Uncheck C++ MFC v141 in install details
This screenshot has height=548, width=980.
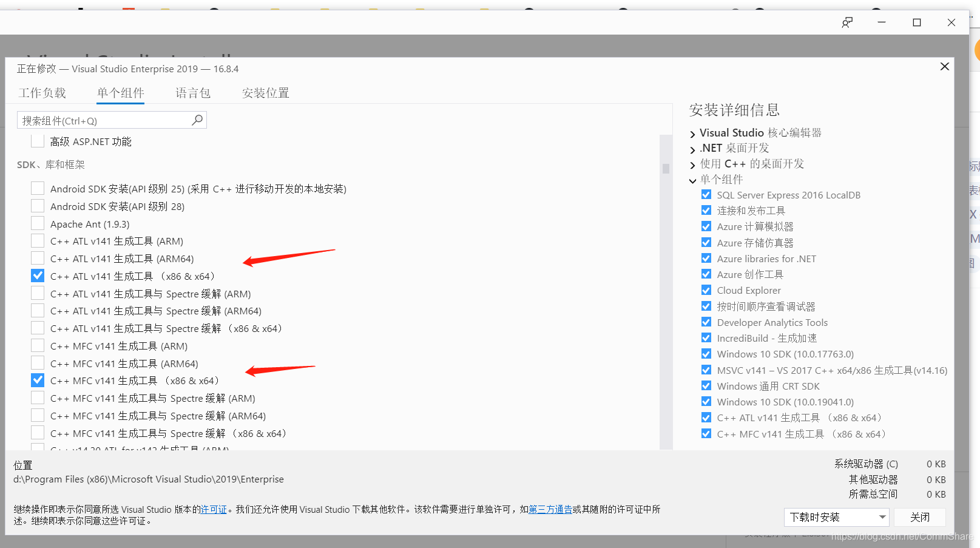click(x=706, y=433)
